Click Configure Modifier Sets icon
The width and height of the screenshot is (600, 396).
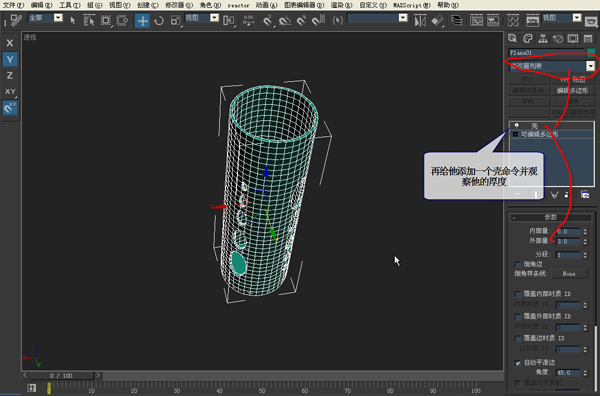585,195
